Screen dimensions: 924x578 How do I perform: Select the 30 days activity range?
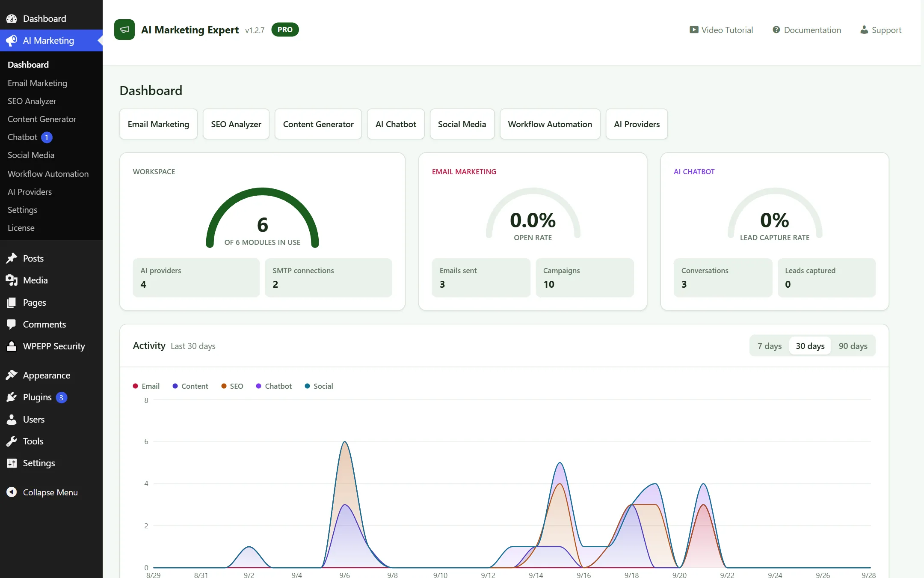click(x=810, y=346)
